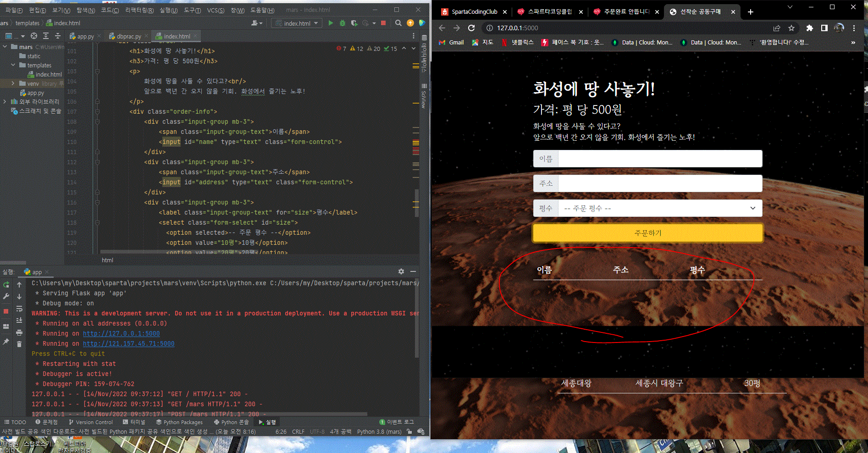The image size is (868, 453).
Task: Open Chrome side panel icon
Action: [824, 28]
